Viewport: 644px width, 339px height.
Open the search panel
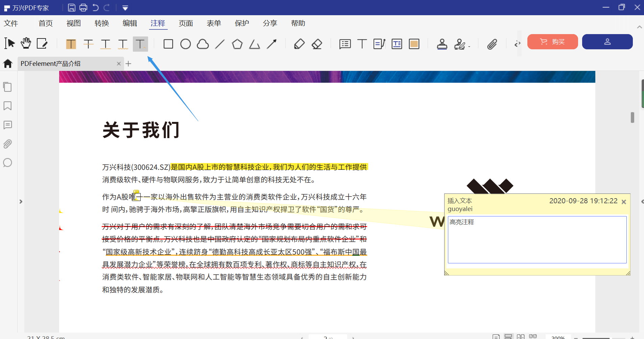point(7,163)
